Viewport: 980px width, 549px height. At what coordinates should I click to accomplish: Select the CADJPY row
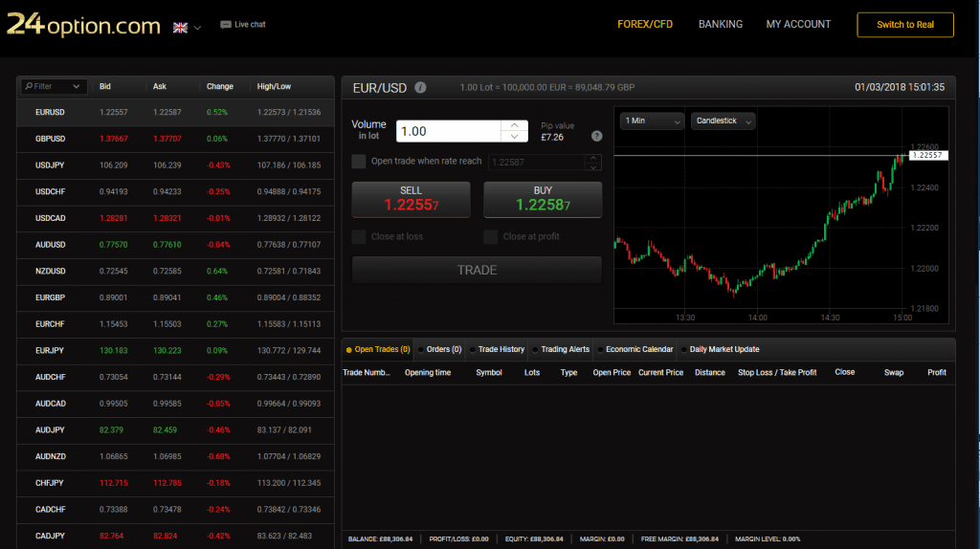click(x=176, y=536)
